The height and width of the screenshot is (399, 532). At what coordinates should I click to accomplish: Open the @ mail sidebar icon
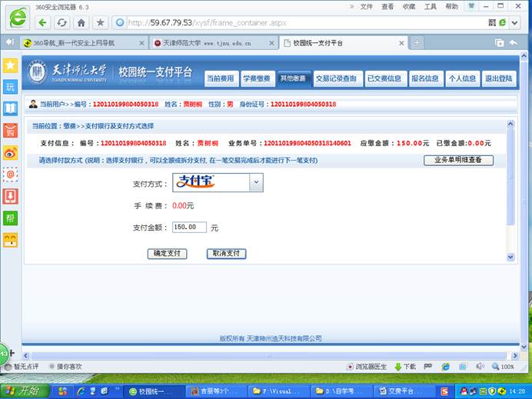coord(10,175)
